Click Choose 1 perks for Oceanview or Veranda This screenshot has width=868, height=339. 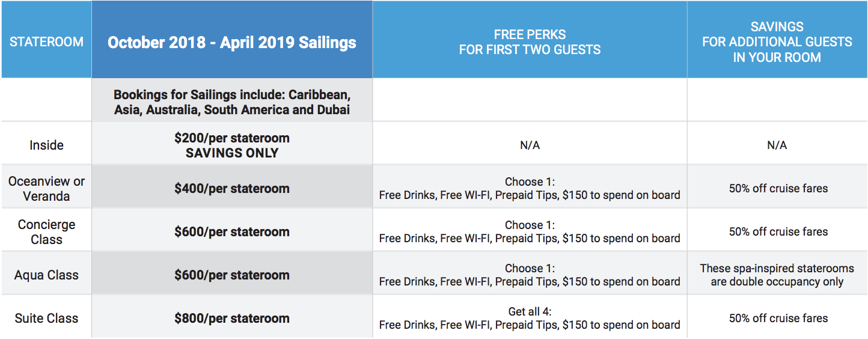(x=530, y=188)
